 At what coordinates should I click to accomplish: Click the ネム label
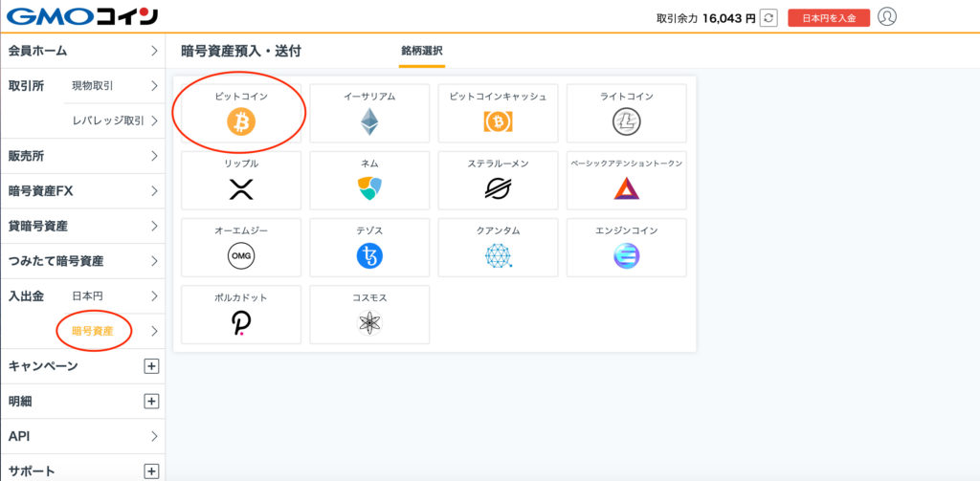pos(369,164)
